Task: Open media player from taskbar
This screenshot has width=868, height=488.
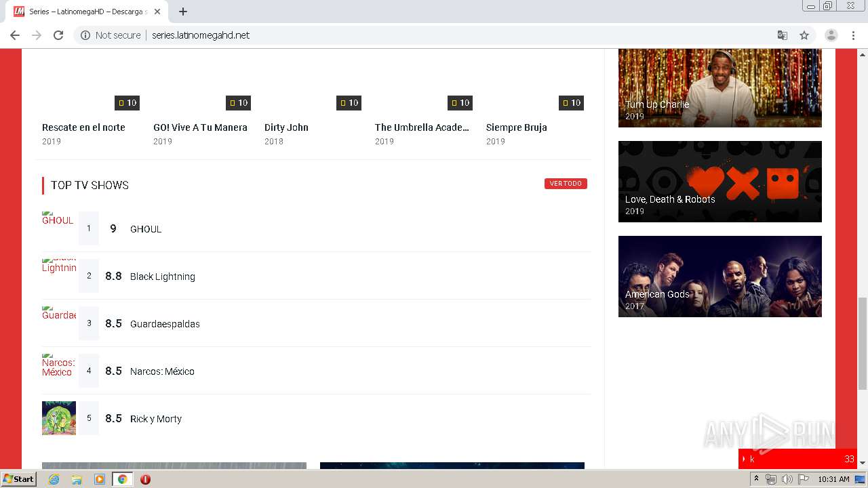Action: click(x=100, y=479)
